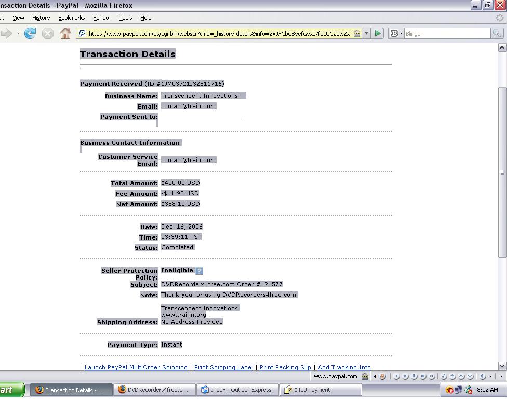Click the padlock icon in address bar
The image size is (532, 399).
point(357,33)
